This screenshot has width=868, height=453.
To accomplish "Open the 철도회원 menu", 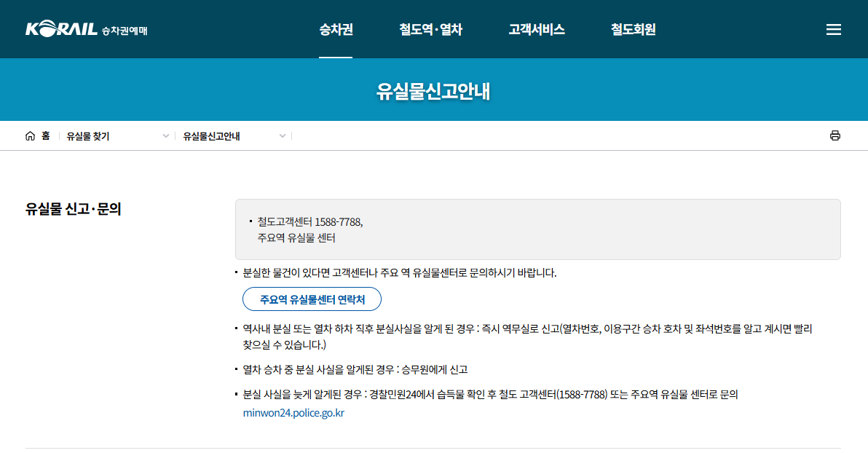I will click(633, 29).
